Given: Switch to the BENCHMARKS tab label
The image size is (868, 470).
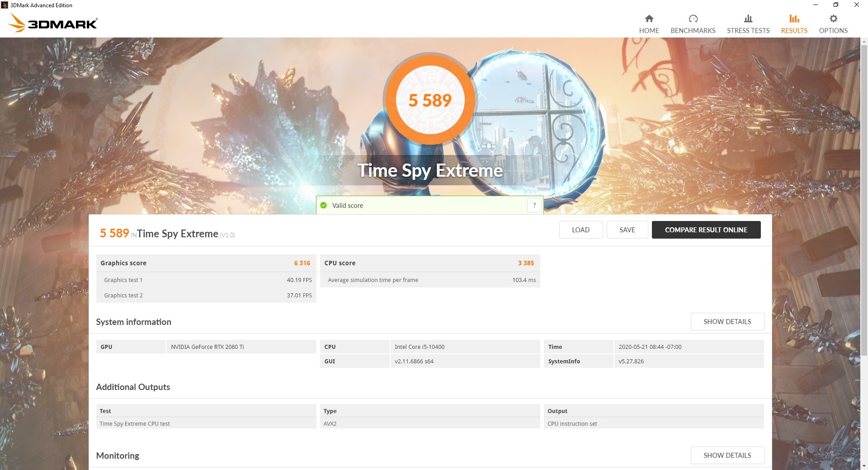Looking at the screenshot, I should [x=693, y=31].
